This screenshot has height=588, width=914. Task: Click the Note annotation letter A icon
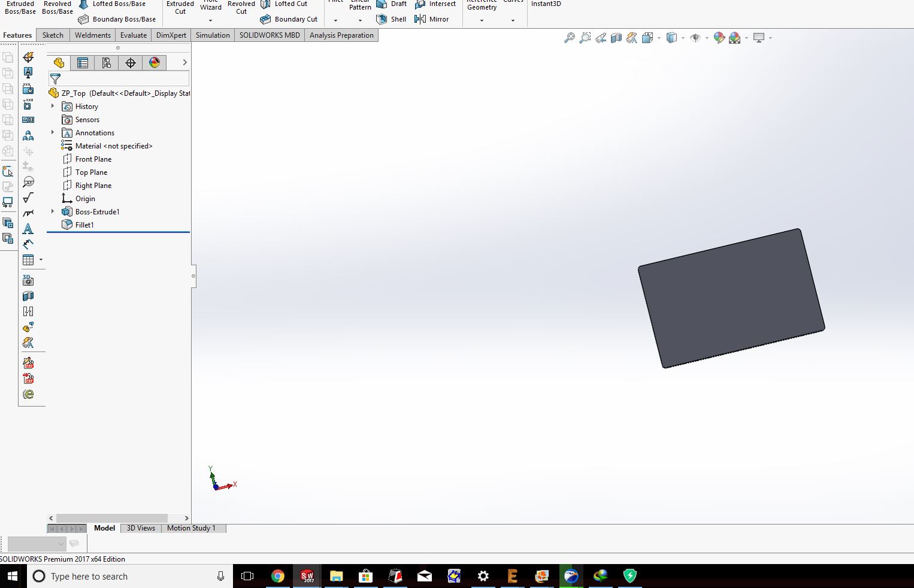pos(28,229)
